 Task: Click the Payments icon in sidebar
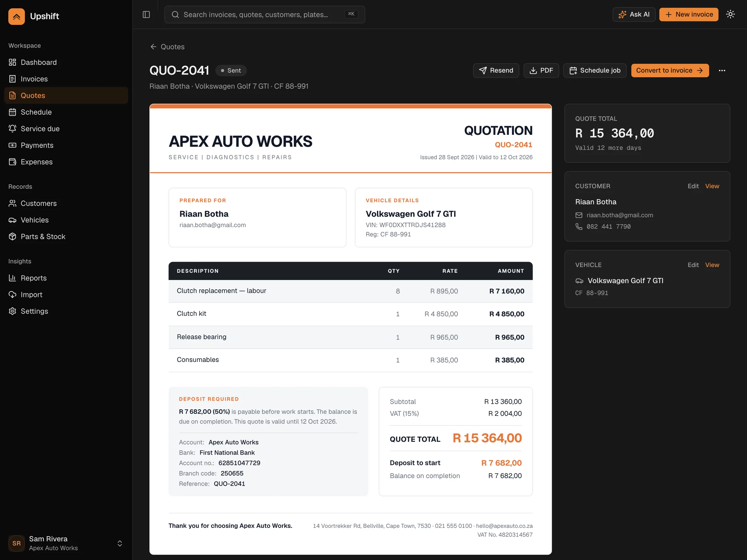12,145
